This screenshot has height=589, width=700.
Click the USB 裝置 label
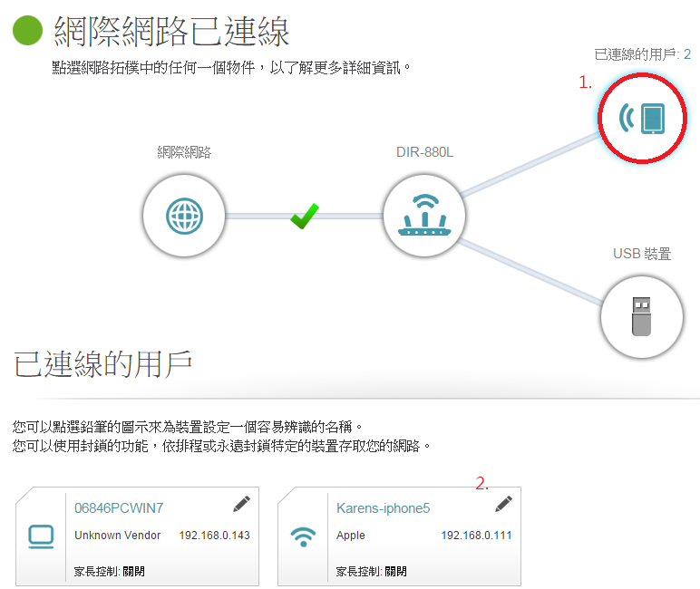pos(642,254)
